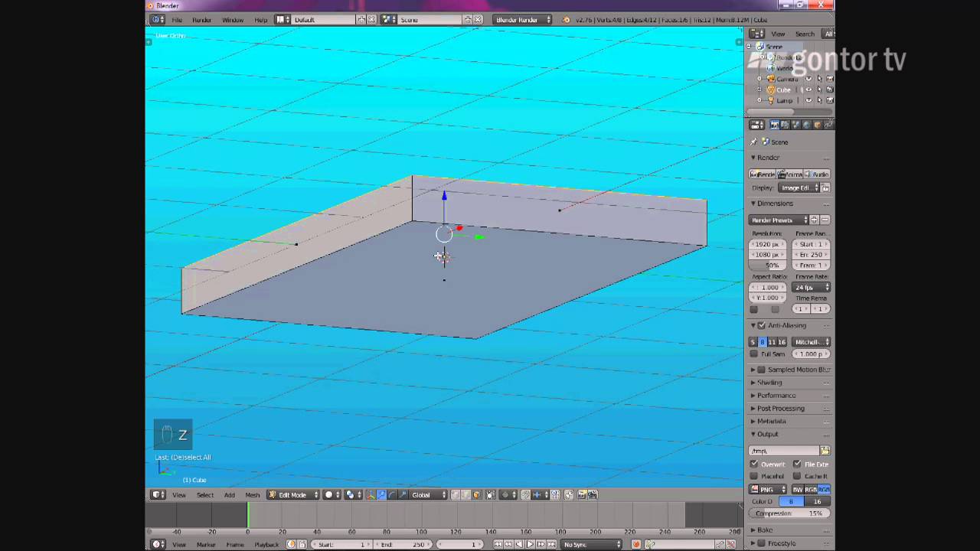Remove render preset with minus icon
Viewport: 980px width, 551px height.
coord(825,220)
